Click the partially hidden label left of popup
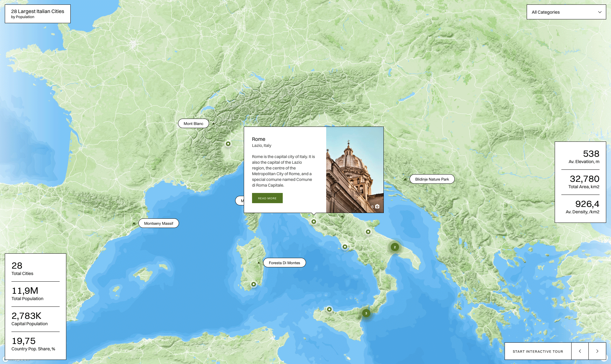 tap(240, 201)
